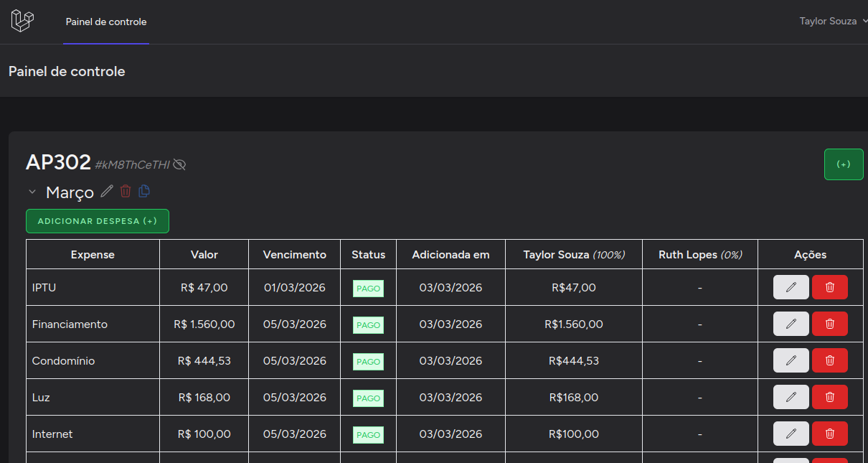Edit the Luz expense entry
The image size is (868, 463).
pos(791,397)
